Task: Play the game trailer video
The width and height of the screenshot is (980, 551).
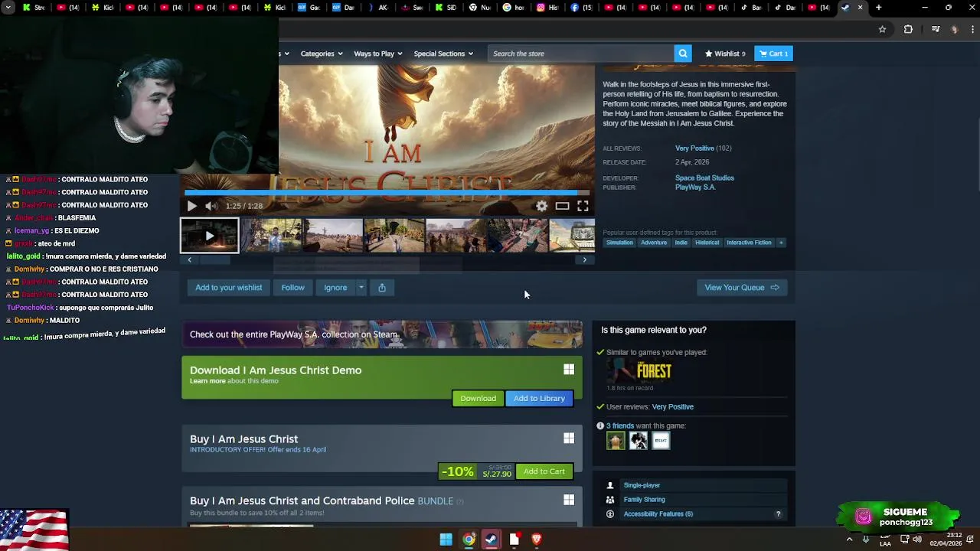Action: (x=191, y=206)
